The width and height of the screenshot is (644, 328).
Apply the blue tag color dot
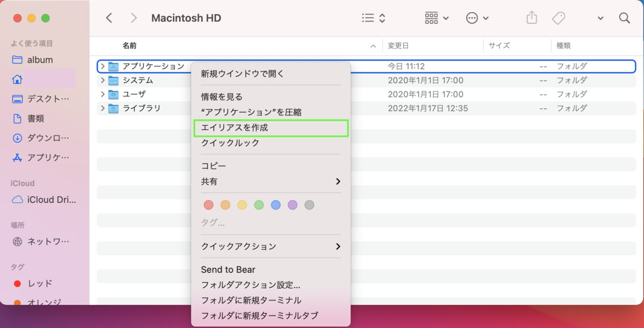(276, 205)
